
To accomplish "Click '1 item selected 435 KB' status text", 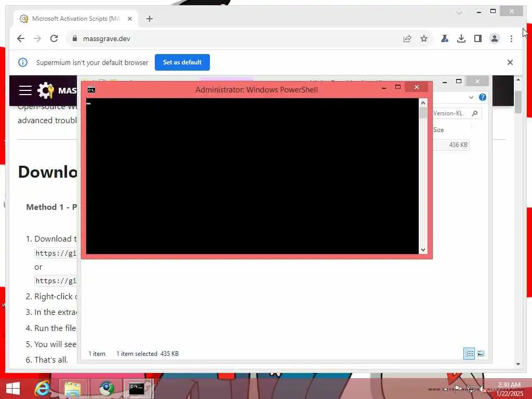I will 147,354.
